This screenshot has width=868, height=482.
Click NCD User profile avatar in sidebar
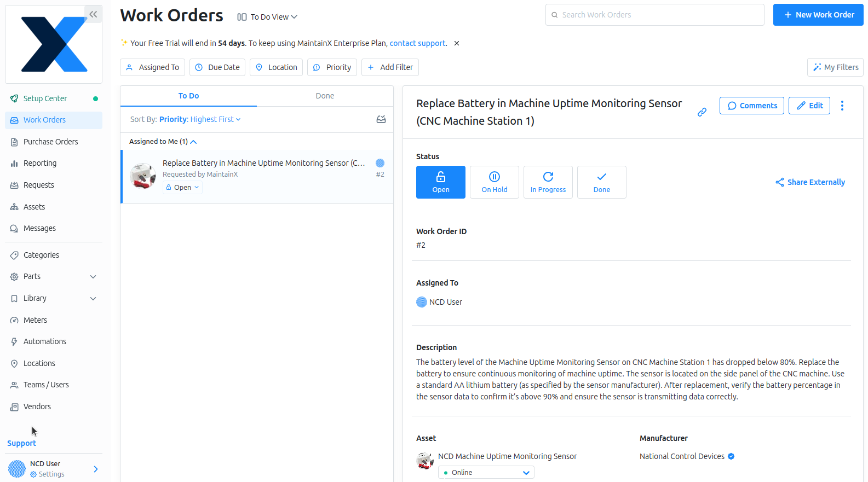pyautogui.click(x=17, y=469)
